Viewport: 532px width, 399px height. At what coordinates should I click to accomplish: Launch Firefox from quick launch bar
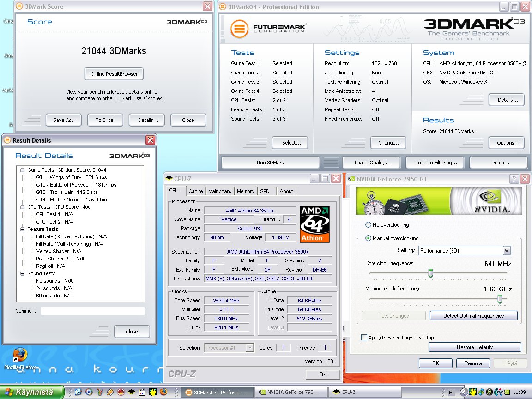click(163, 392)
